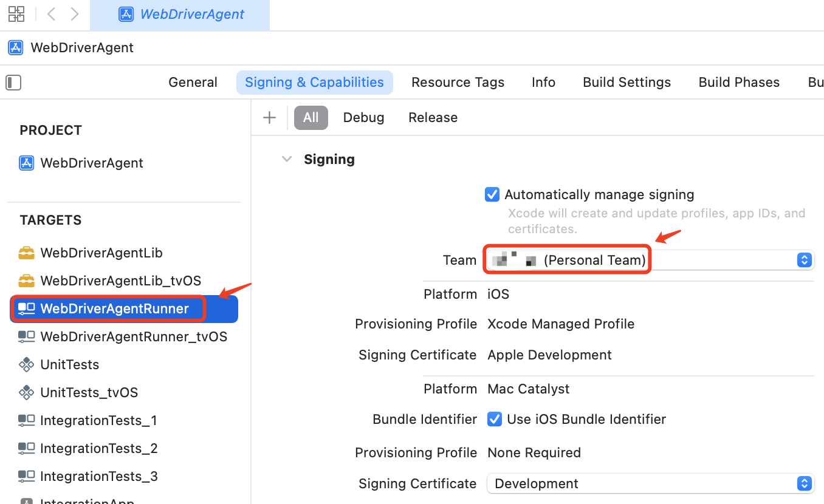The height and width of the screenshot is (504, 824).
Task: Open the Info tab
Action: point(543,82)
